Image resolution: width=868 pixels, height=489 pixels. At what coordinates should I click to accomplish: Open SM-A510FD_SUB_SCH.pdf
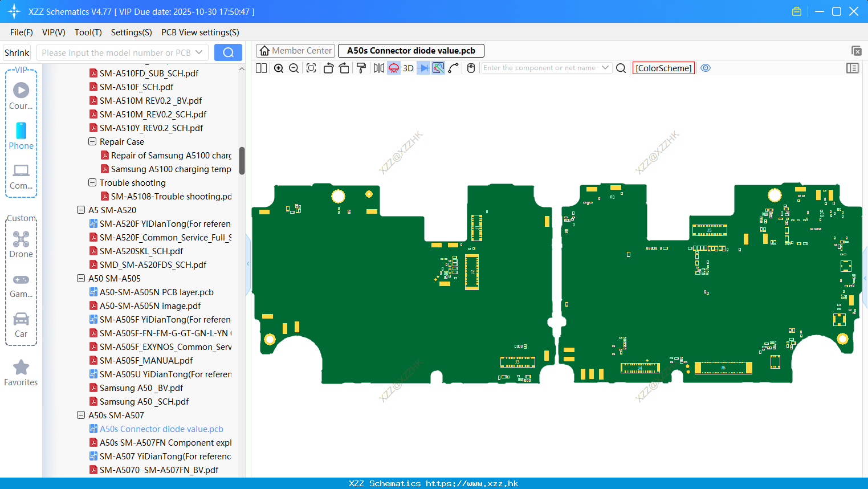click(x=149, y=73)
